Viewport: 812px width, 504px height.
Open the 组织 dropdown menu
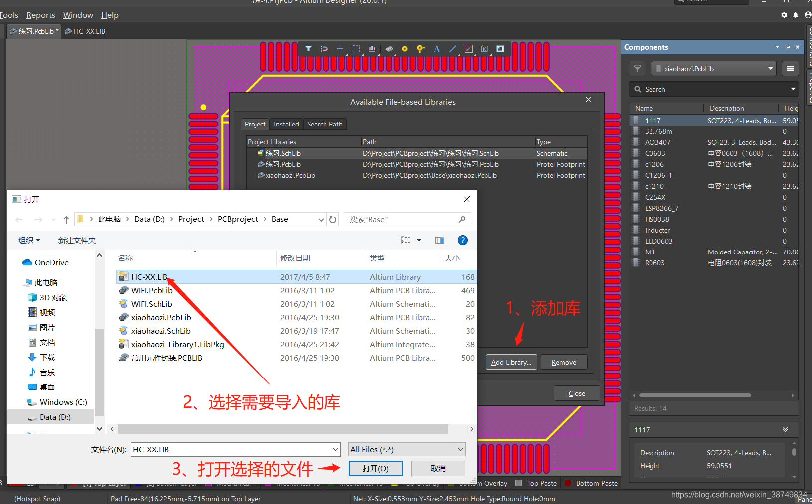[29, 240]
